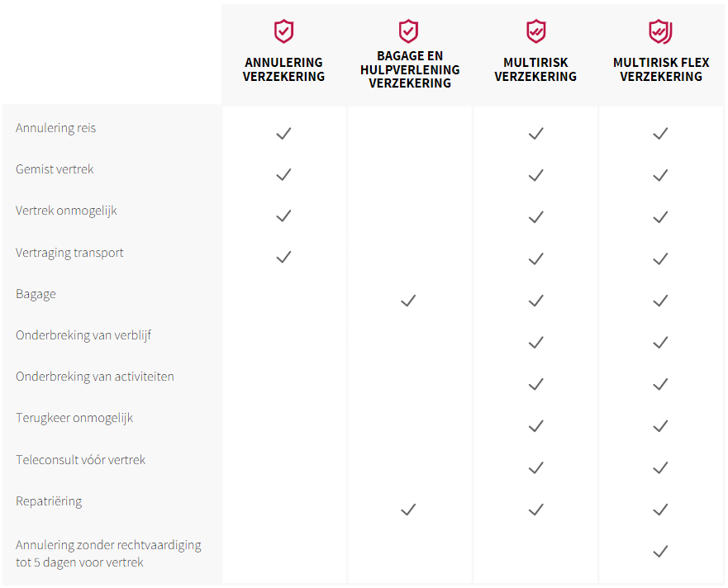Click the Onderbreking van verblijf row label

pos(83,335)
